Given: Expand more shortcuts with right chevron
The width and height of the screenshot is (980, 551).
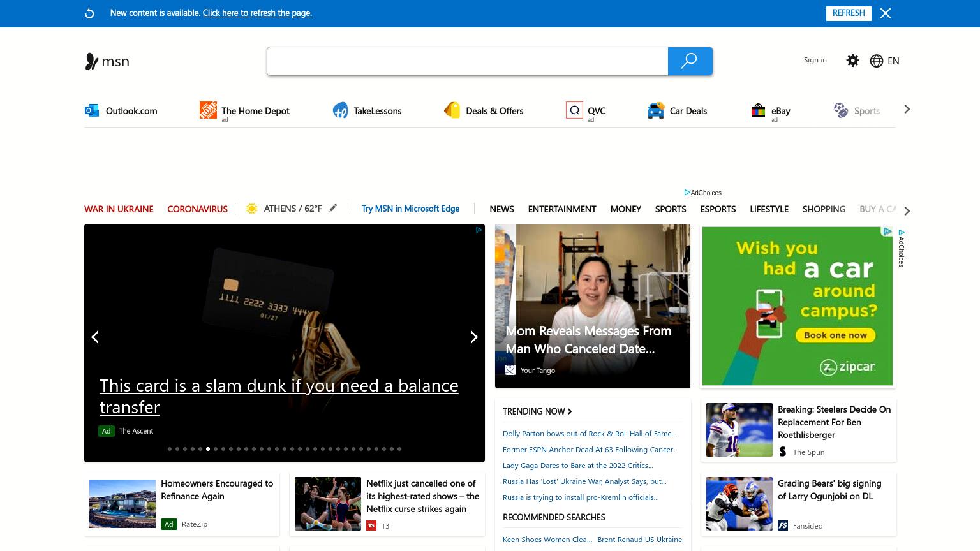Looking at the screenshot, I should click(x=907, y=110).
